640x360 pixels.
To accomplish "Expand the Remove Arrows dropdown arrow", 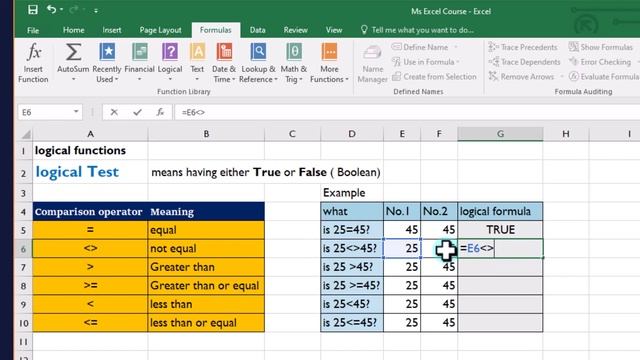I will point(562,77).
